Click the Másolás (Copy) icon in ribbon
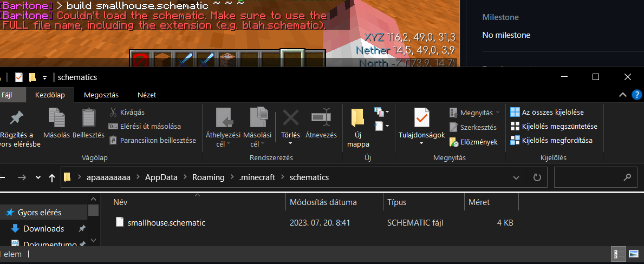644x264 pixels. click(x=56, y=117)
